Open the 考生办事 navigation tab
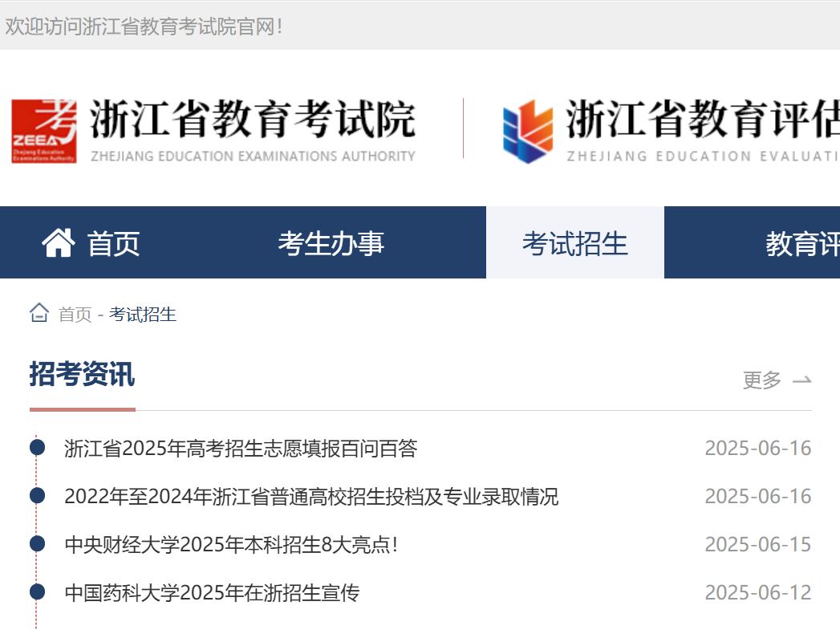The width and height of the screenshot is (840, 630). coord(331,242)
